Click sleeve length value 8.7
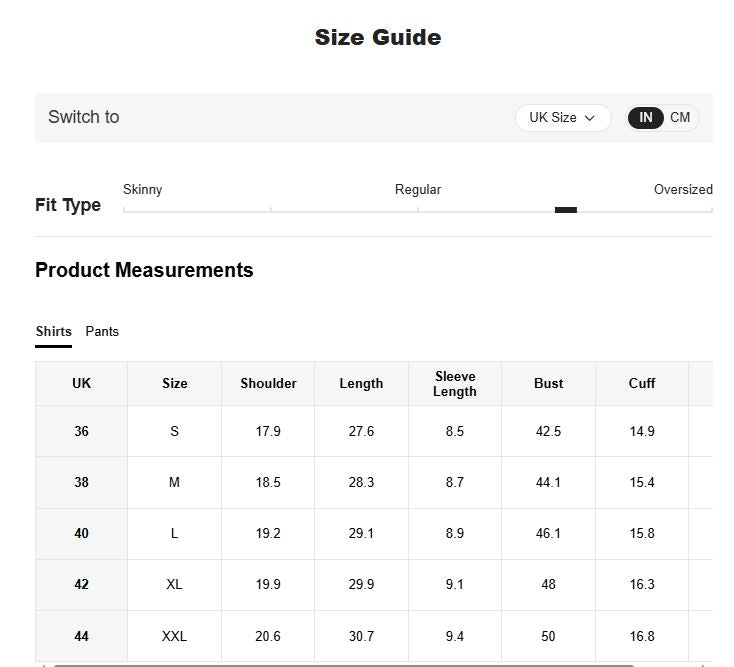Image resolution: width=734 pixels, height=667 pixels. coord(455,482)
